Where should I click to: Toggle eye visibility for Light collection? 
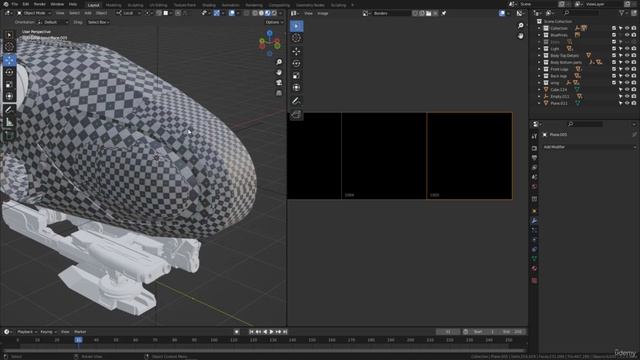[x=627, y=49]
